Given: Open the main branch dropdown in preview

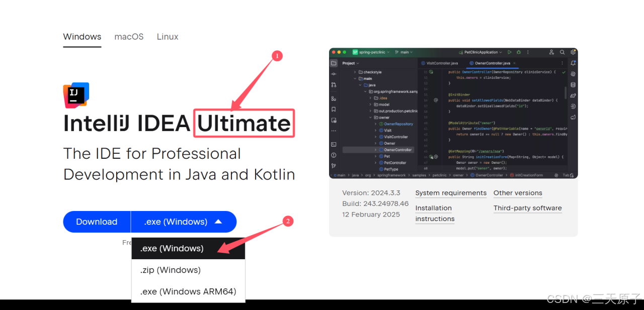Looking at the screenshot, I should coord(404,52).
